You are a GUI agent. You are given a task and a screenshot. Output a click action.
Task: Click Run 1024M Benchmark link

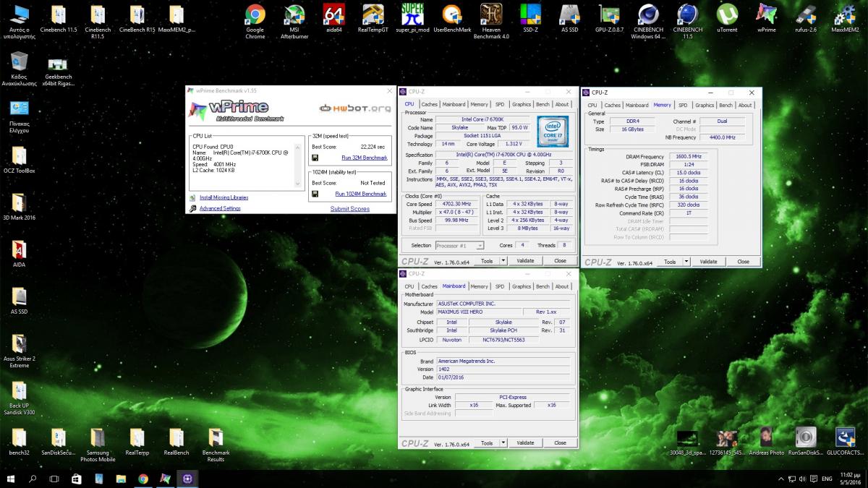[x=361, y=194]
